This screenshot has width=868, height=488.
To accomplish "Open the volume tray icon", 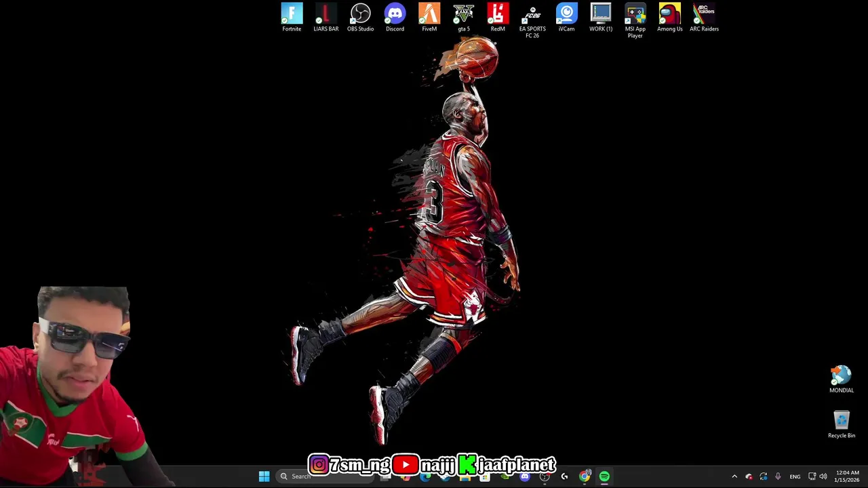I will 823,476.
